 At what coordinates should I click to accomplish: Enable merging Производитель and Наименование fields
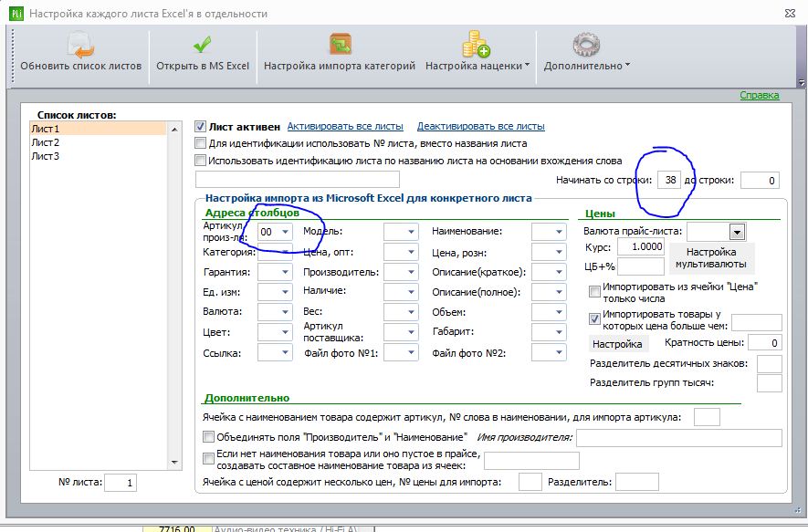pos(208,437)
